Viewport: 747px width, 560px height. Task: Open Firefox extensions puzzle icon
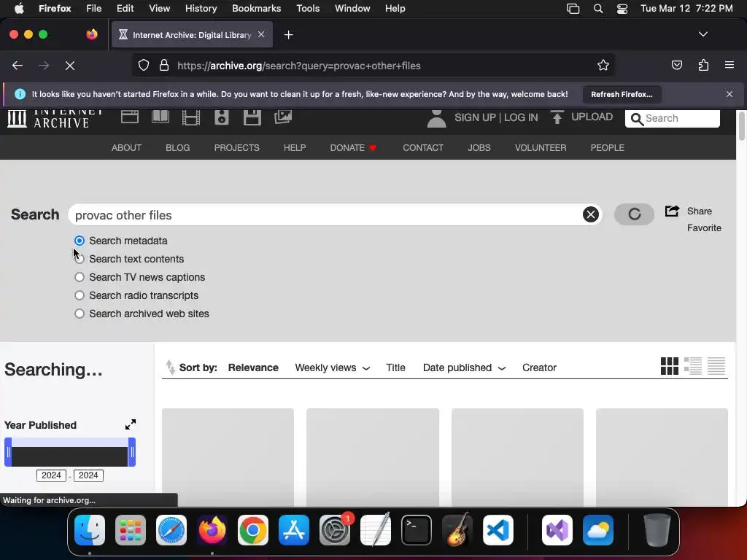(703, 65)
